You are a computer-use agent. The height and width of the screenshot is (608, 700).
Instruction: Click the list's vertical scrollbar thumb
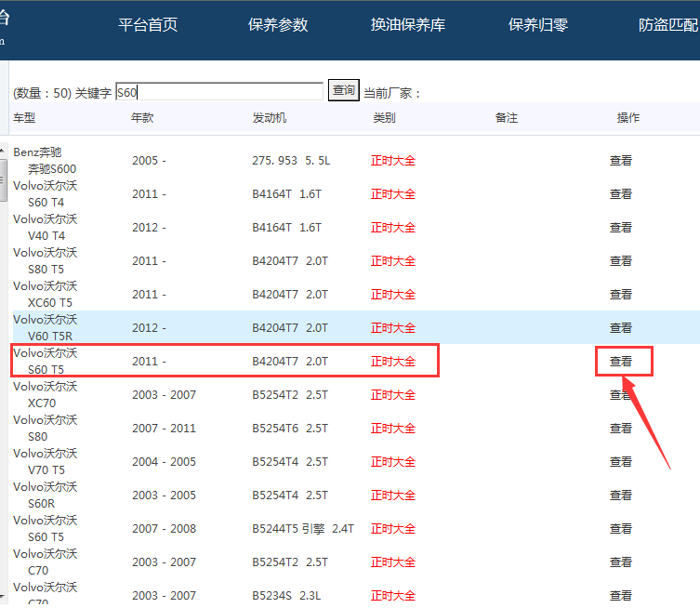click(x=3, y=180)
